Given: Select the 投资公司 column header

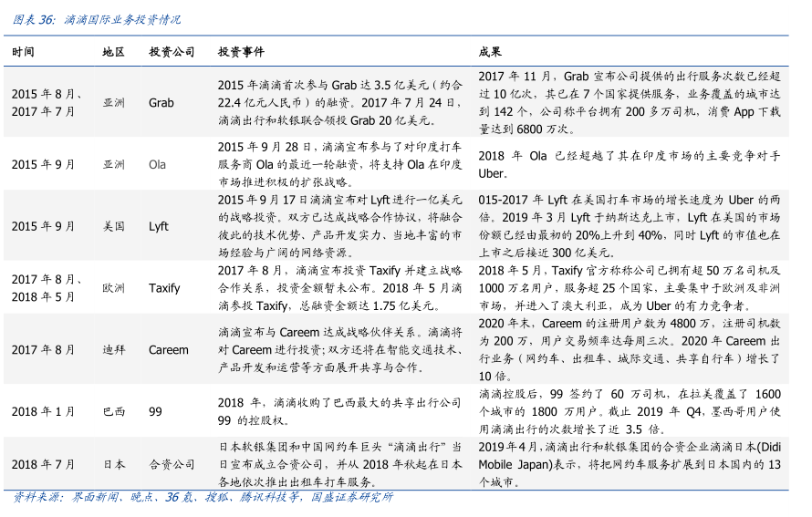Looking at the screenshot, I should 172,52.
